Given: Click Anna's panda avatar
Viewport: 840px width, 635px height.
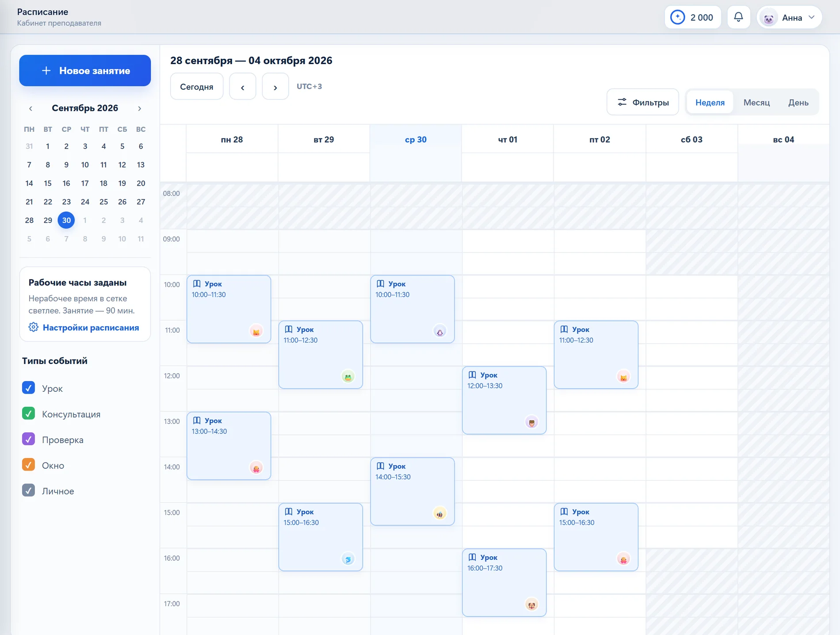Looking at the screenshot, I should pyautogui.click(x=769, y=18).
